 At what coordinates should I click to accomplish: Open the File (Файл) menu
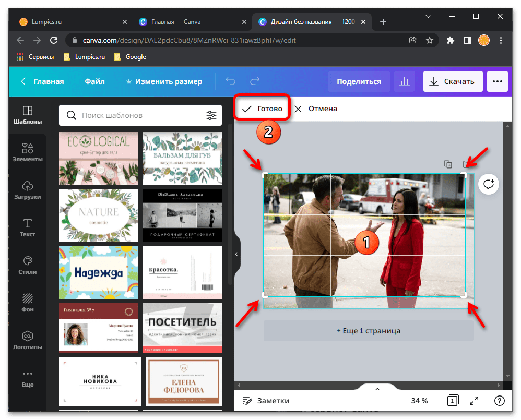pos(94,81)
